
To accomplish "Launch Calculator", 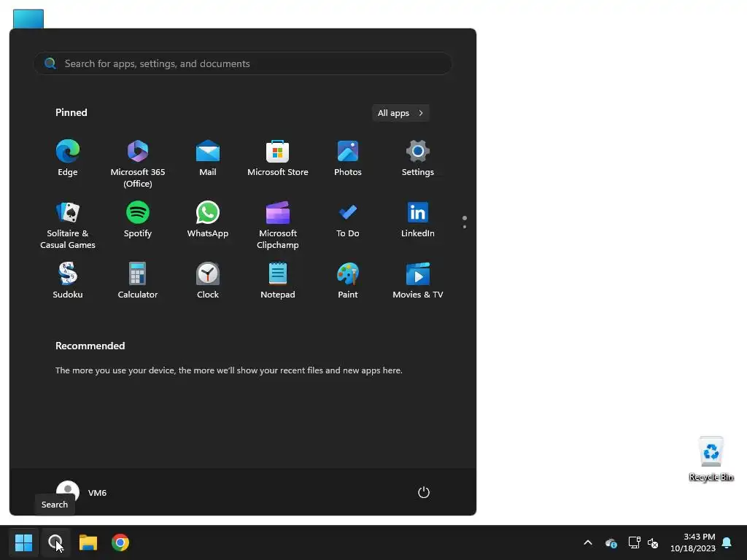I will point(138,281).
